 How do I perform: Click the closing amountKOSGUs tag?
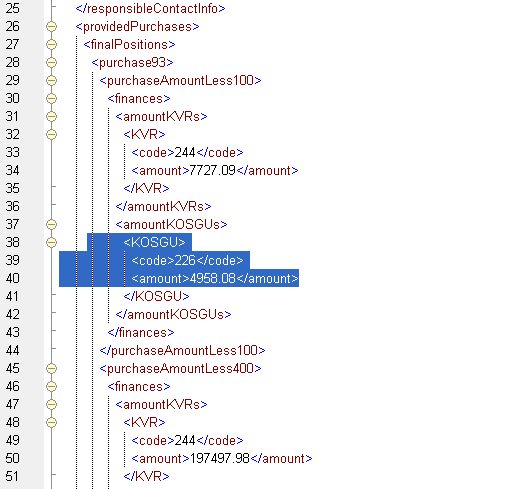[x=173, y=315]
